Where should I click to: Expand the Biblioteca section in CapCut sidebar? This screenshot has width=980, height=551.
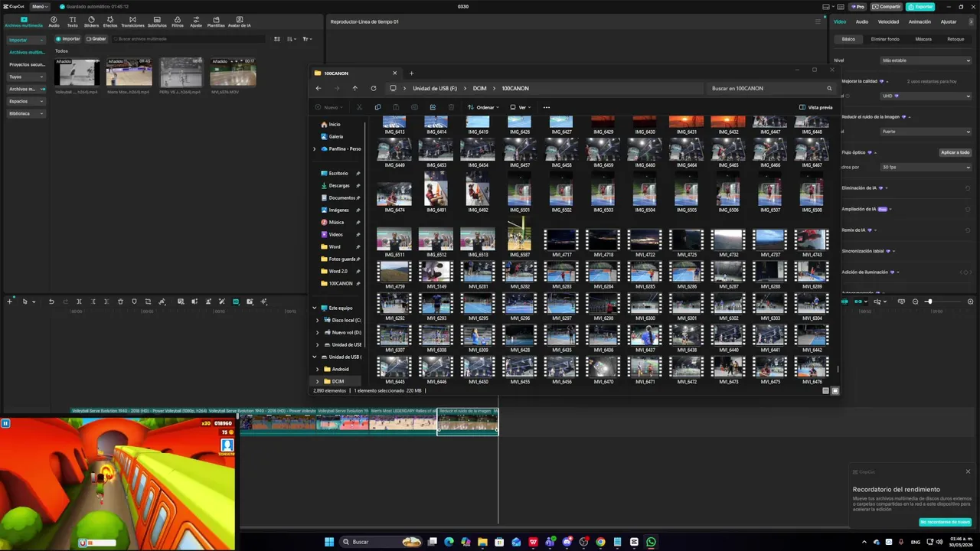click(26, 113)
